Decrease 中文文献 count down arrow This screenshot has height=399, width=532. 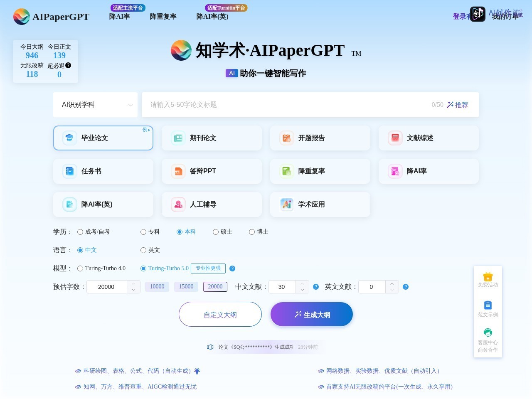point(302,290)
